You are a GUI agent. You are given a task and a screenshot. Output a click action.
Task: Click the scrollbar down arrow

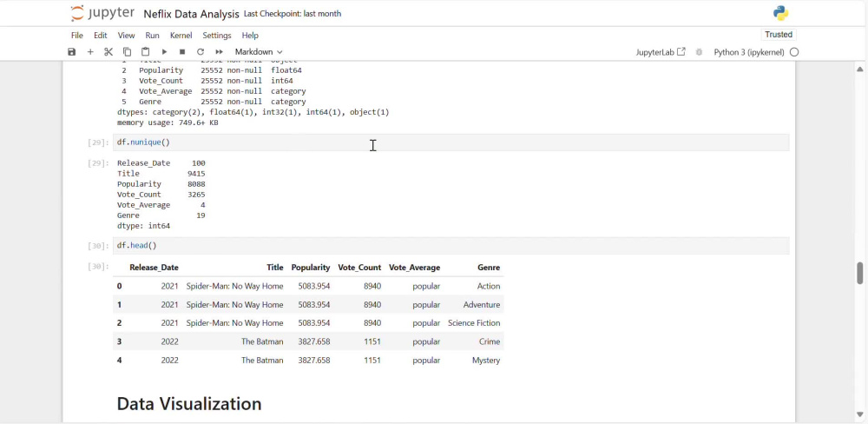(x=859, y=414)
